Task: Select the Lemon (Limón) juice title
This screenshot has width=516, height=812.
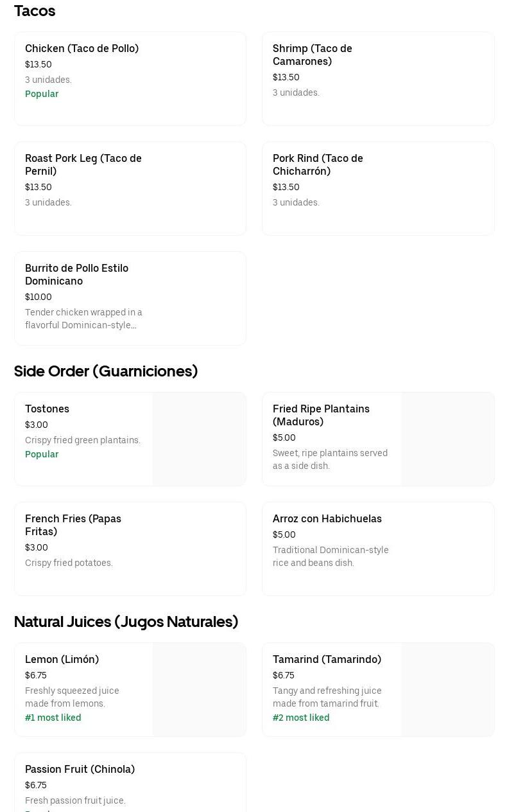Action: coord(62,660)
